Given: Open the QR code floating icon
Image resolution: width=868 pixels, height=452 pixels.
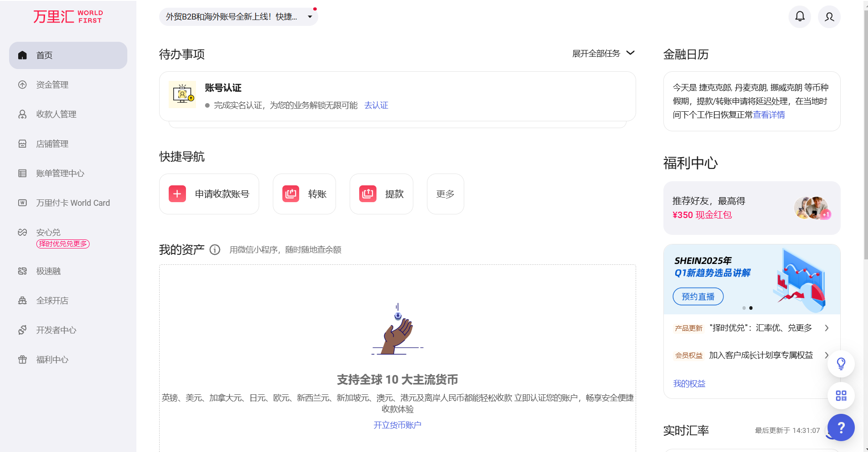Looking at the screenshot, I should coord(841,396).
